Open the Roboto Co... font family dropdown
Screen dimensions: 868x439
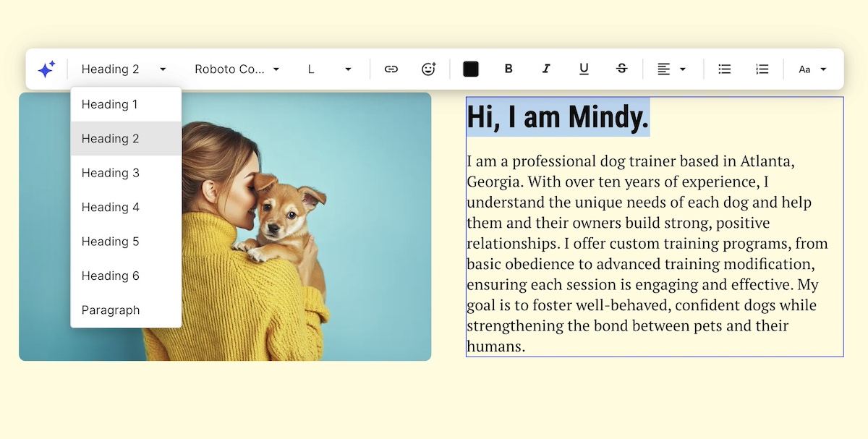click(x=237, y=69)
